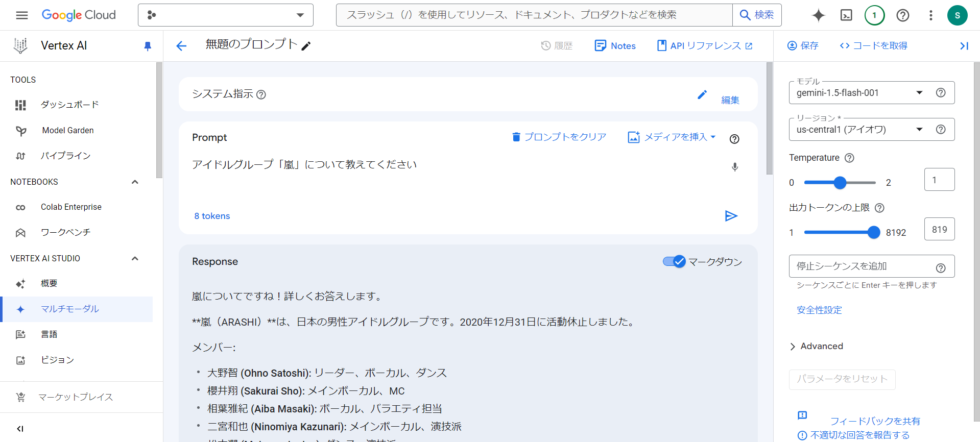The image size is (980, 442).
Task: Expand the Advanced settings section
Action: click(x=816, y=346)
